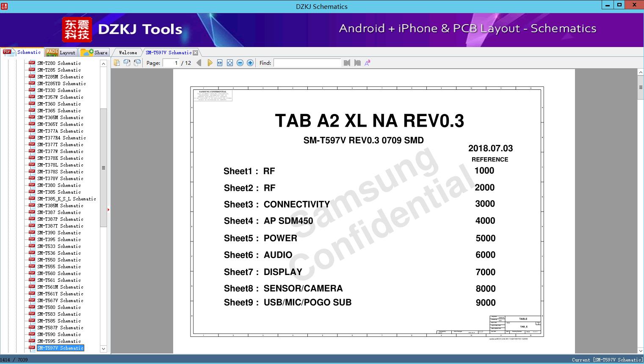The height and width of the screenshot is (364, 644).
Task: Open SM-T280 Schematic in tree
Action: click(x=59, y=63)
